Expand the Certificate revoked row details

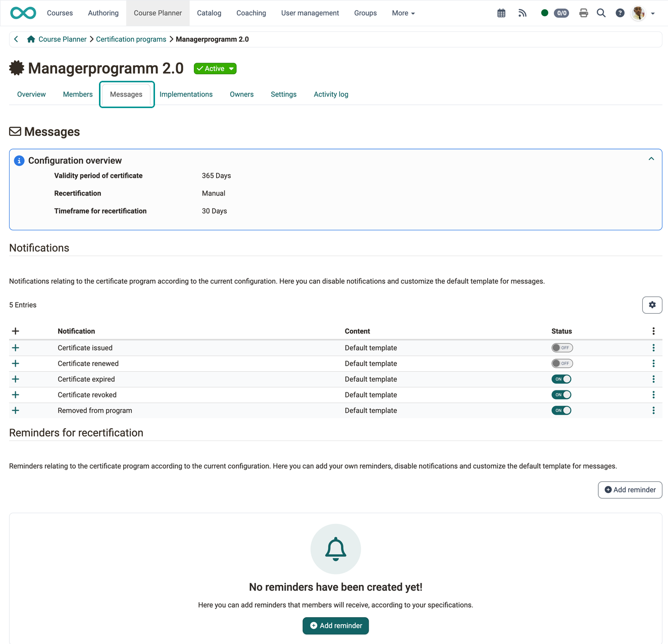pos(16,394)
